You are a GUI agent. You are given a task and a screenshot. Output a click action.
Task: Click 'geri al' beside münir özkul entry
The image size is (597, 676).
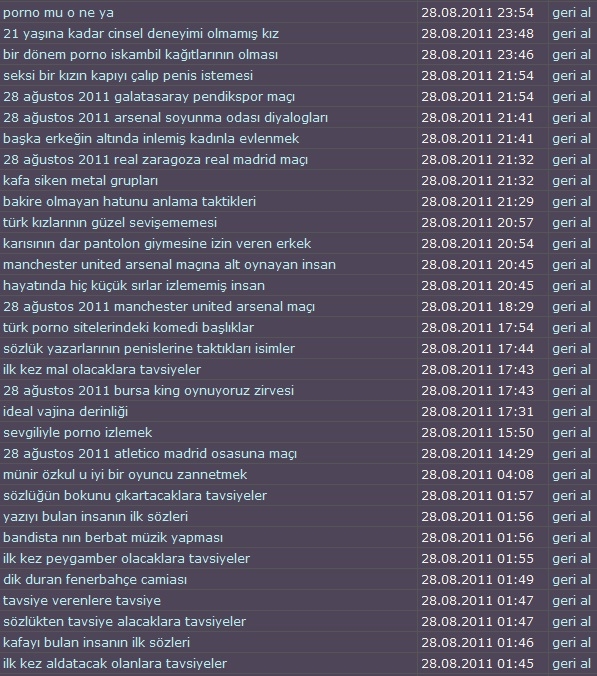pyautogui.click(x=572, y=475)
